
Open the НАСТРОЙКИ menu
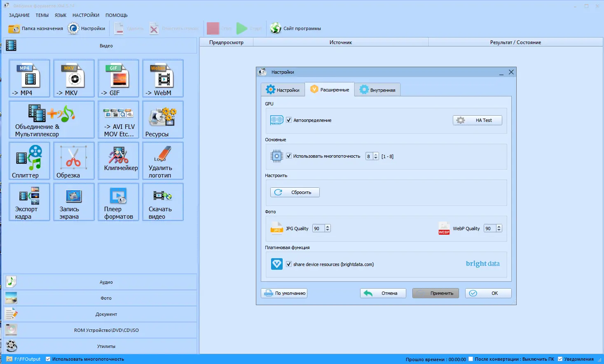pyautogui.click(x=86, y=15)
